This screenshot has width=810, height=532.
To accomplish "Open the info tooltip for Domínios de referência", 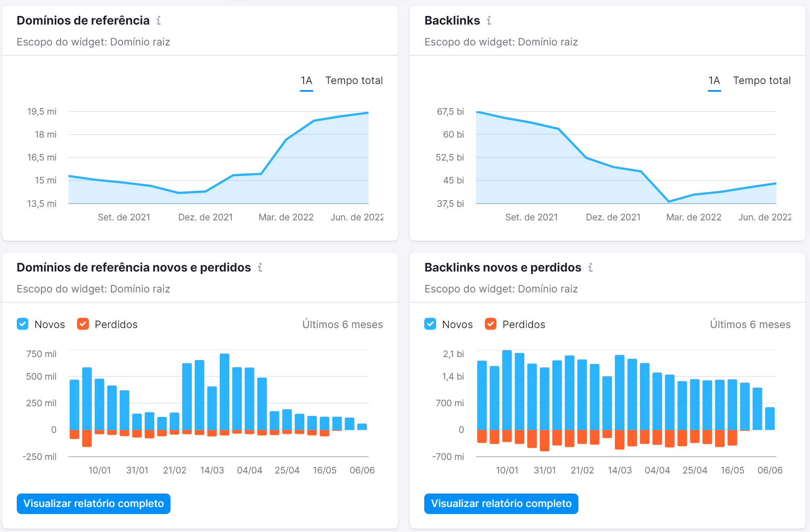I will tap(159, 20).
